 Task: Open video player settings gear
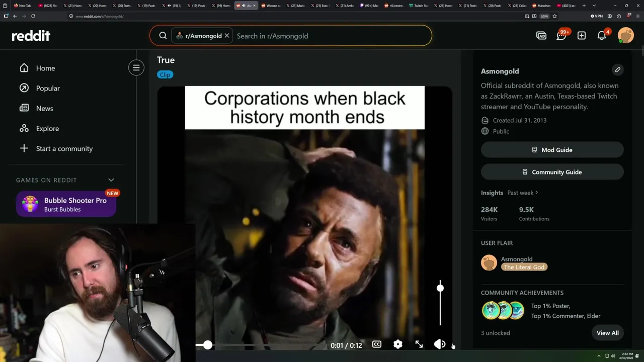point(398,344)
